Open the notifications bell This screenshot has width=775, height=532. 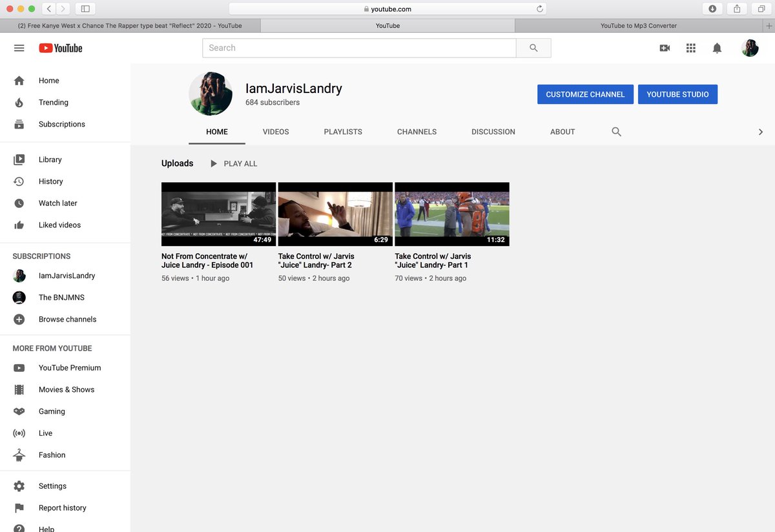click(x=717, y=48)
